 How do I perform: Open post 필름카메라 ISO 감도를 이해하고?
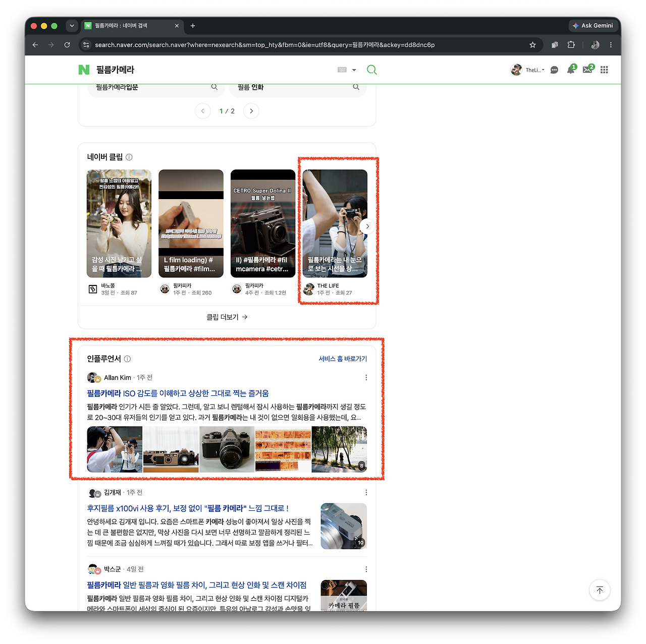[x=178, y=393]
